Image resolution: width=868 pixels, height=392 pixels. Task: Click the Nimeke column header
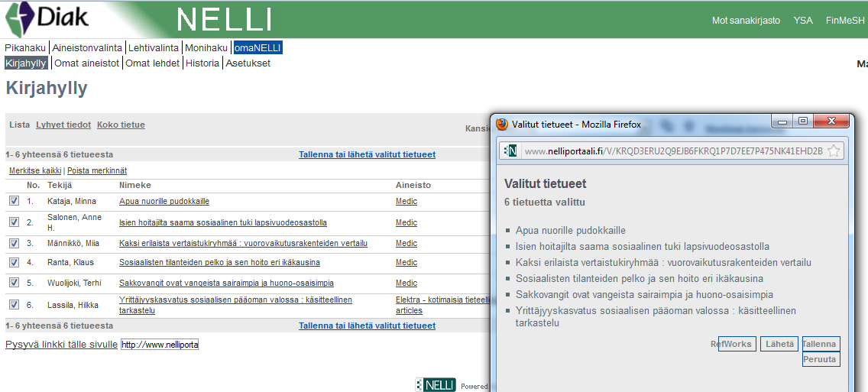[135, 185]
